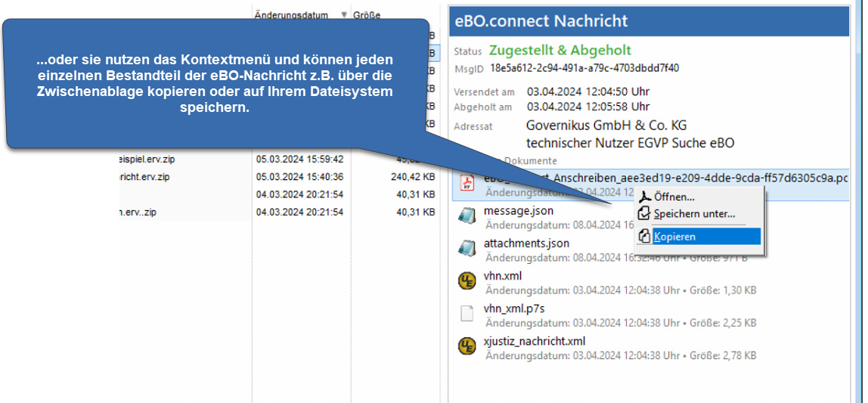The height and width of the screenshot is (403, 868).
Task: Click the UltraEdit icon beside xjustiz_nachricht.xml
Action: click(x=467, y=346)
